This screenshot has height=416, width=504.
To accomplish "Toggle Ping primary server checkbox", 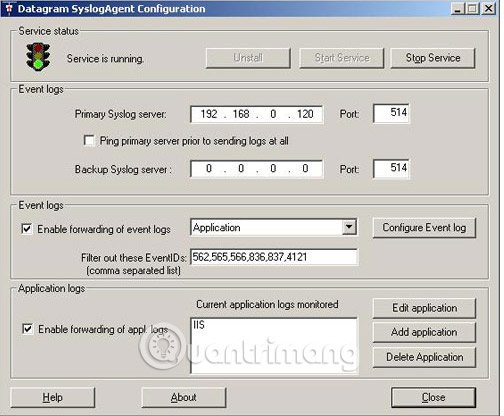I will coord(89,141).
